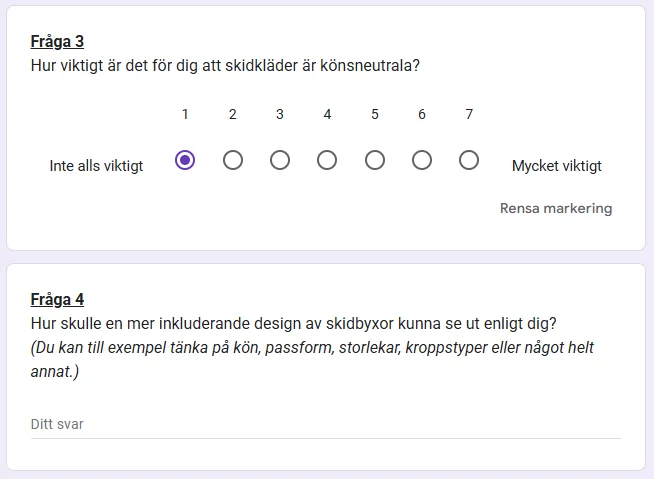Click the number 4 scale label
Screen dimensions: 654x479
327,114
